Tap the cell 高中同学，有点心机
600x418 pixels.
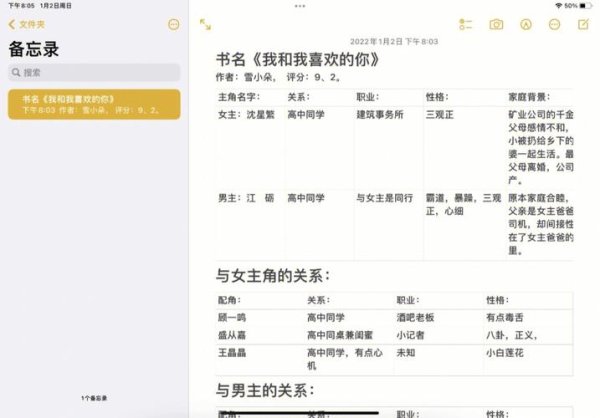pos(345,359)
